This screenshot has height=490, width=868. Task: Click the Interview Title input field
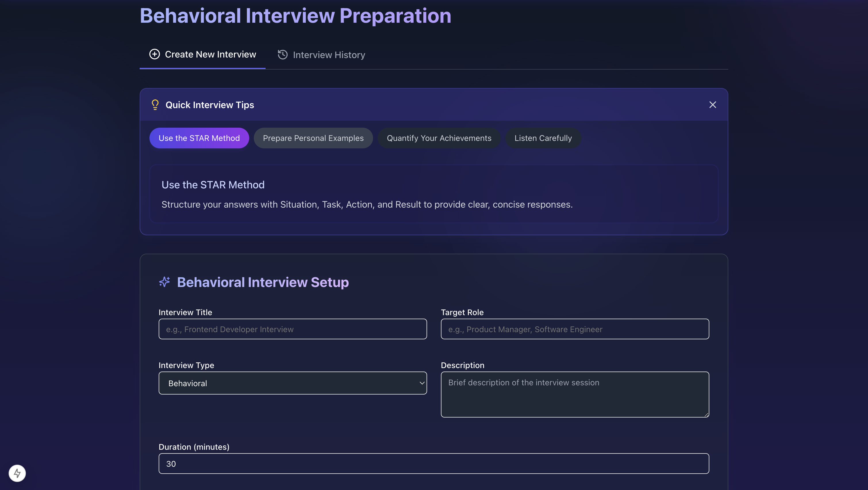tap(293, 329)
